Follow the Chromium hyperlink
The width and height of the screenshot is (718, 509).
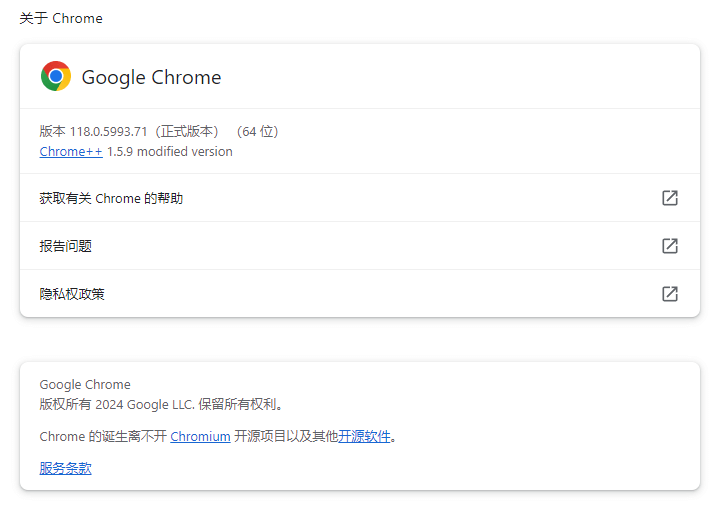[x=200, y=437]
